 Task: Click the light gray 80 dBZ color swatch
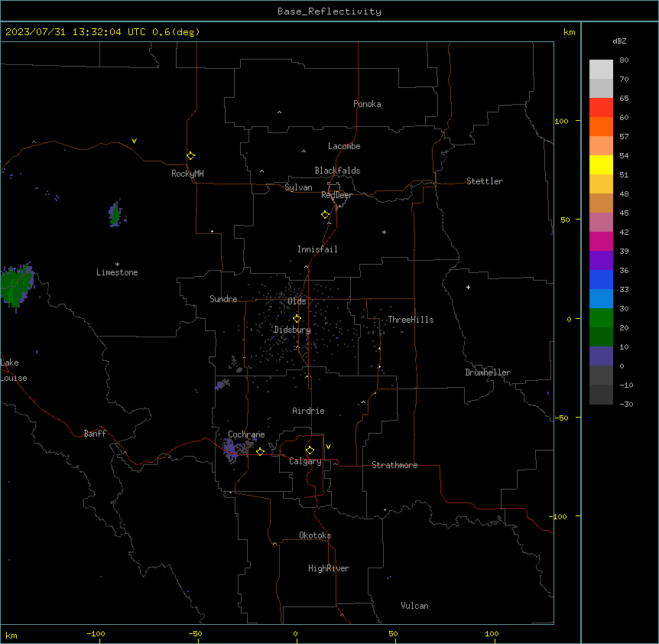point(601,70)
